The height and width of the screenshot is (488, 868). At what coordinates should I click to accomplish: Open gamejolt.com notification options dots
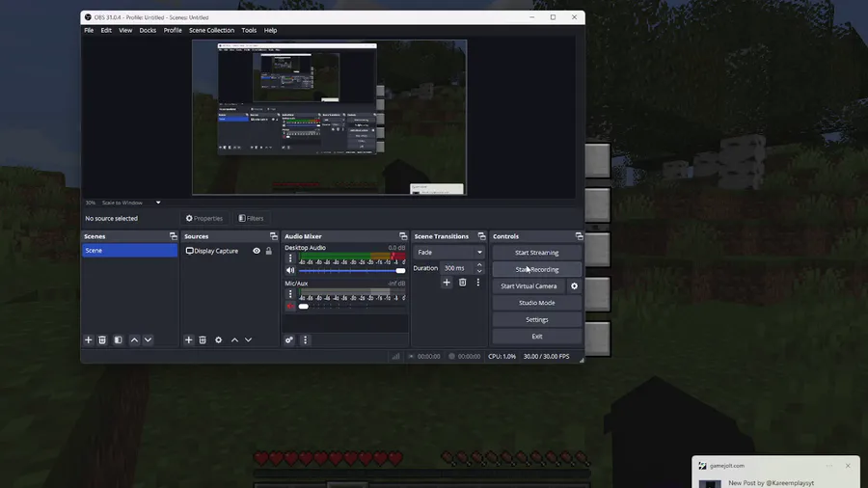[829, 466]
